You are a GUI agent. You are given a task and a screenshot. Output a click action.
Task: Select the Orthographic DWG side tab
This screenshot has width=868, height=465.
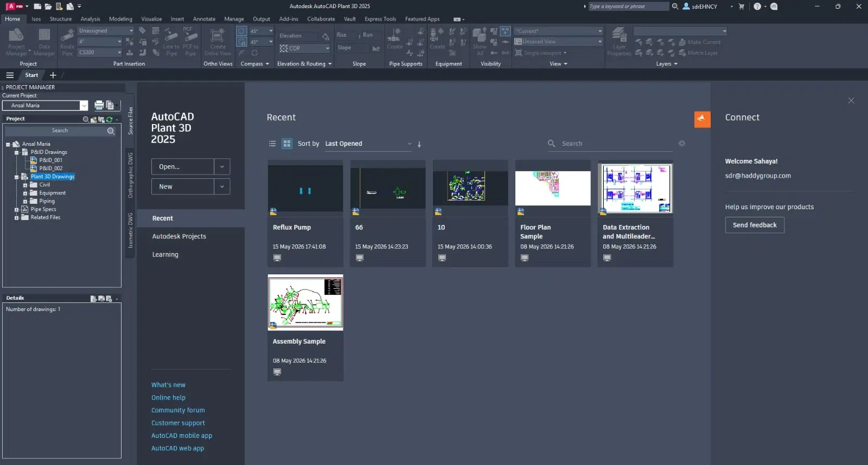click(130, 176)
